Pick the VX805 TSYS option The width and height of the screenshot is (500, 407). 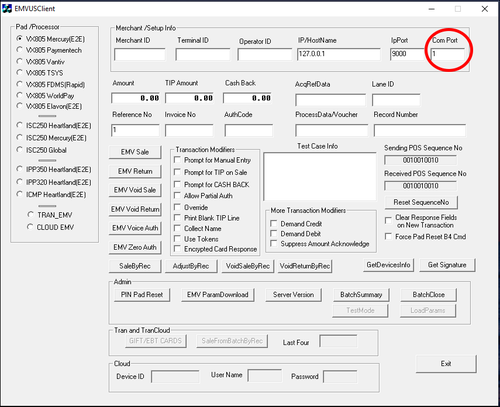(x=40, y=73)
